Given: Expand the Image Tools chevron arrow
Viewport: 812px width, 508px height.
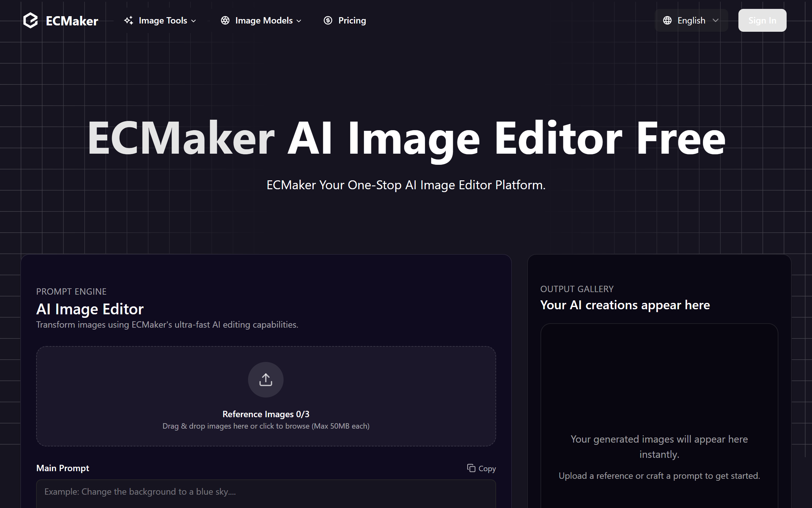Looking at the screenshot, I should click(x=193, y=21).
